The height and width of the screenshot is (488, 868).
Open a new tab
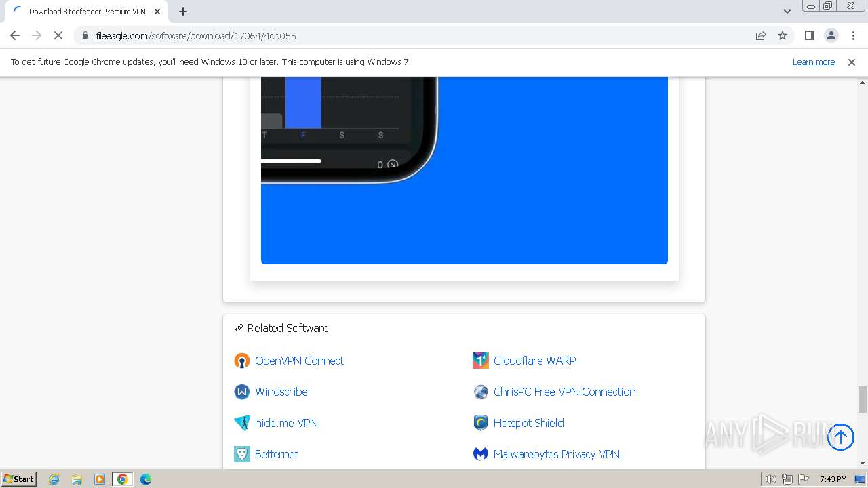click(183, 12)
